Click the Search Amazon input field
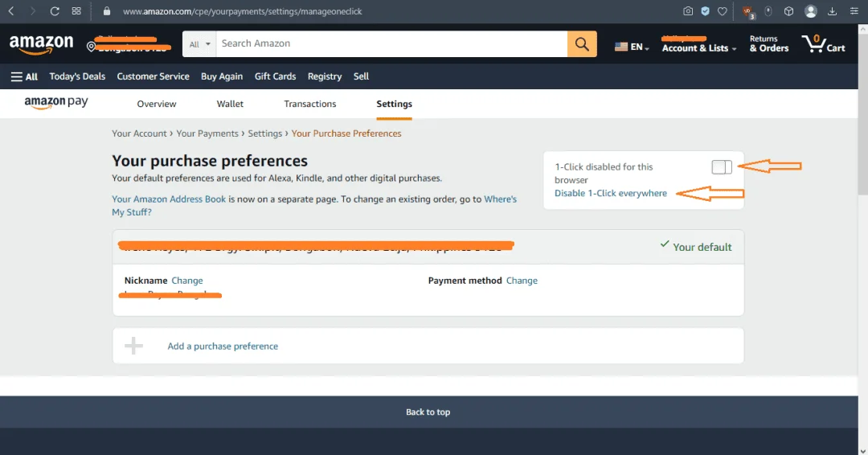The width and height of the screenshot is (868, 455). pyautogui.click(x=391, y=43)
